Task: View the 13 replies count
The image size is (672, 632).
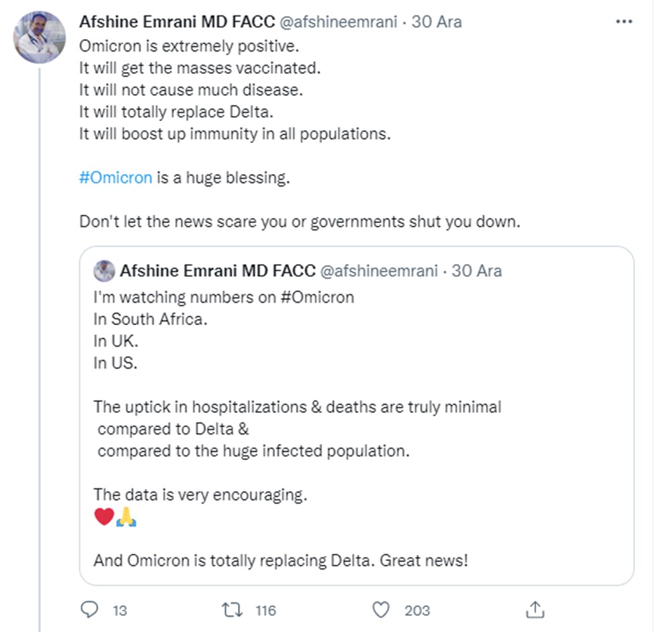Action: pyautogui.click(x=120, y=611)
